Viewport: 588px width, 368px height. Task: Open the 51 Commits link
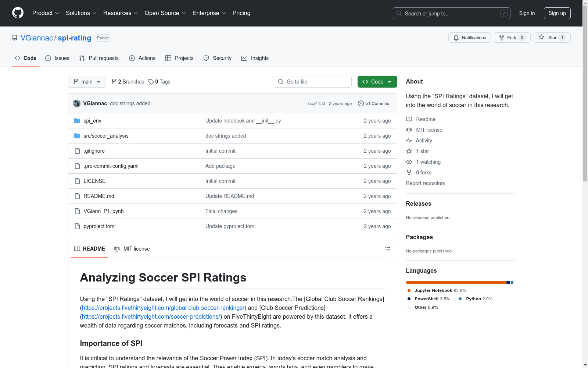pos(373,103)
